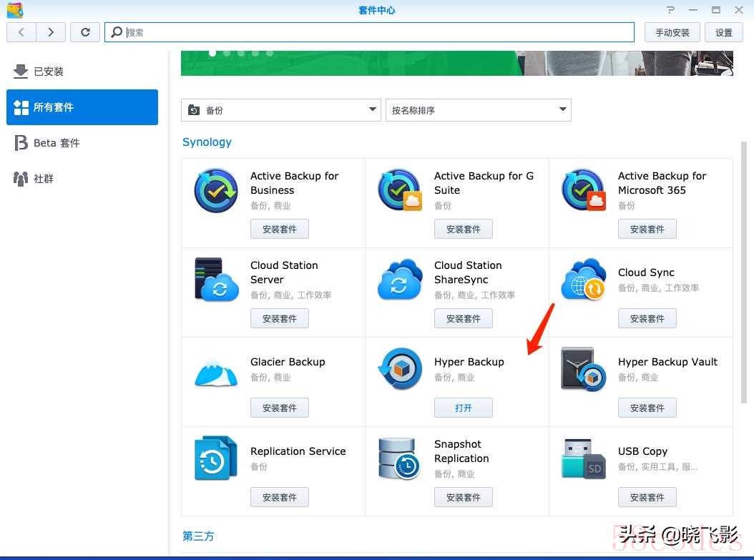Install Active Backup for G Suite

click(x=464, y=230)
